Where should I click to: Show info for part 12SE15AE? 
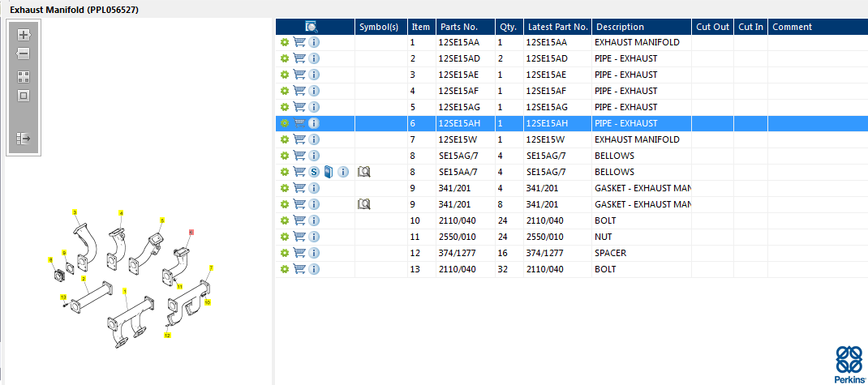click(x=314, y=75)
